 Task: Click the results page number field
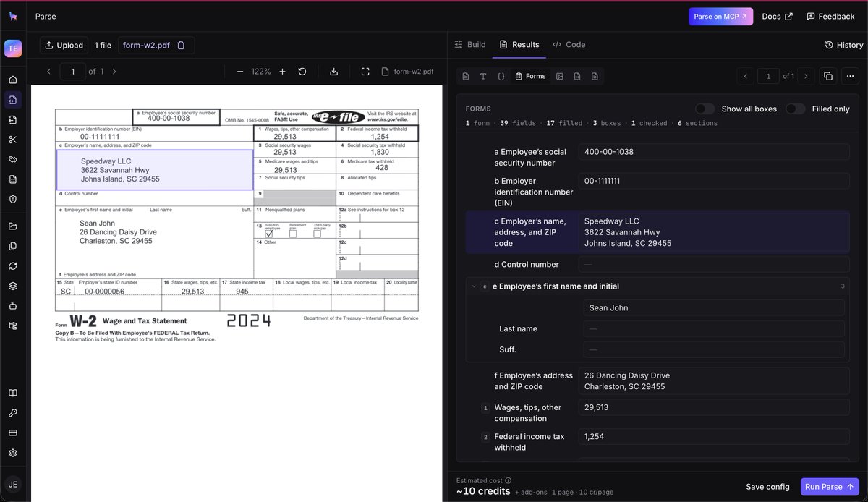(768, 76)
